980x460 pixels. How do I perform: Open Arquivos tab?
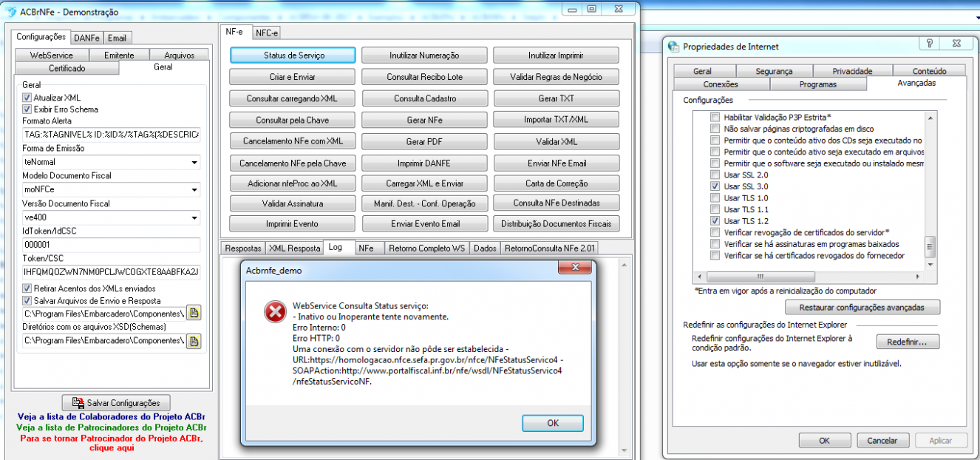coord(180,55)
